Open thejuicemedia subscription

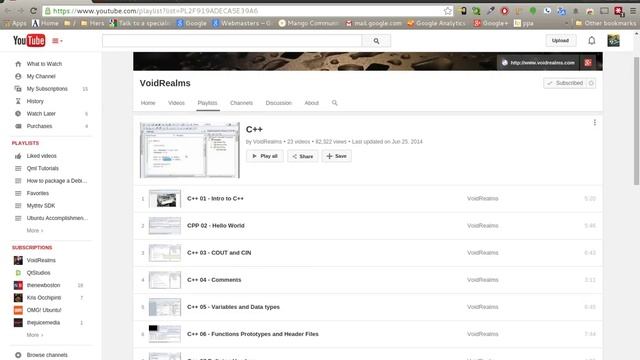[43, 323]
